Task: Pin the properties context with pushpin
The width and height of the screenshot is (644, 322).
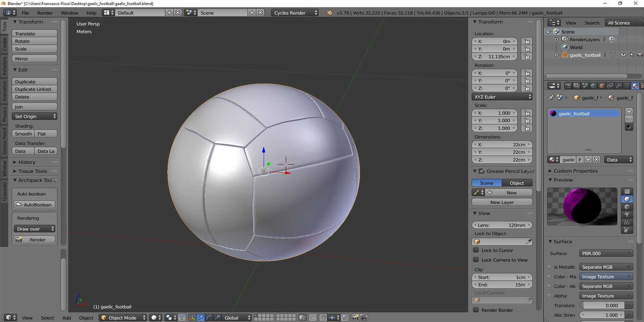Action: pos(551,98)
